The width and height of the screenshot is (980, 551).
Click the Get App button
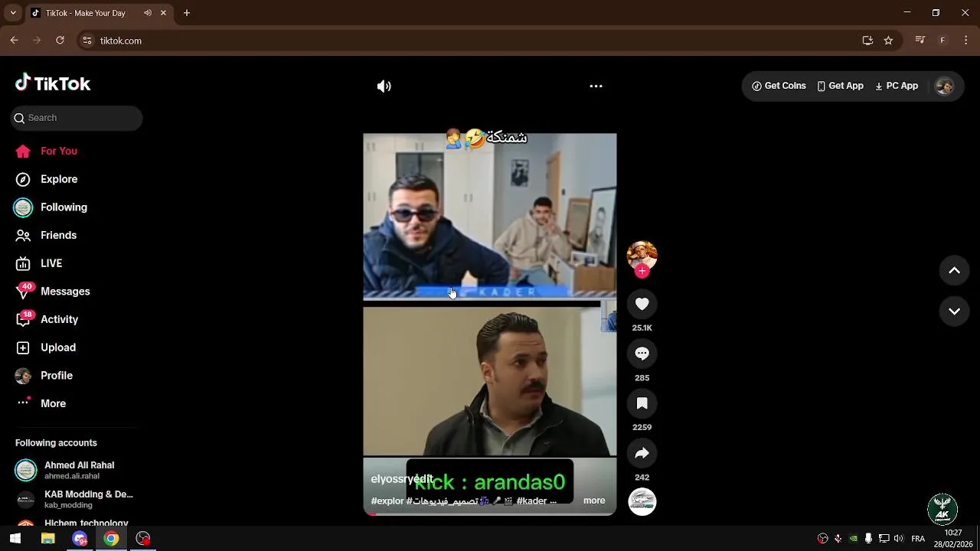tap(840, 86)
